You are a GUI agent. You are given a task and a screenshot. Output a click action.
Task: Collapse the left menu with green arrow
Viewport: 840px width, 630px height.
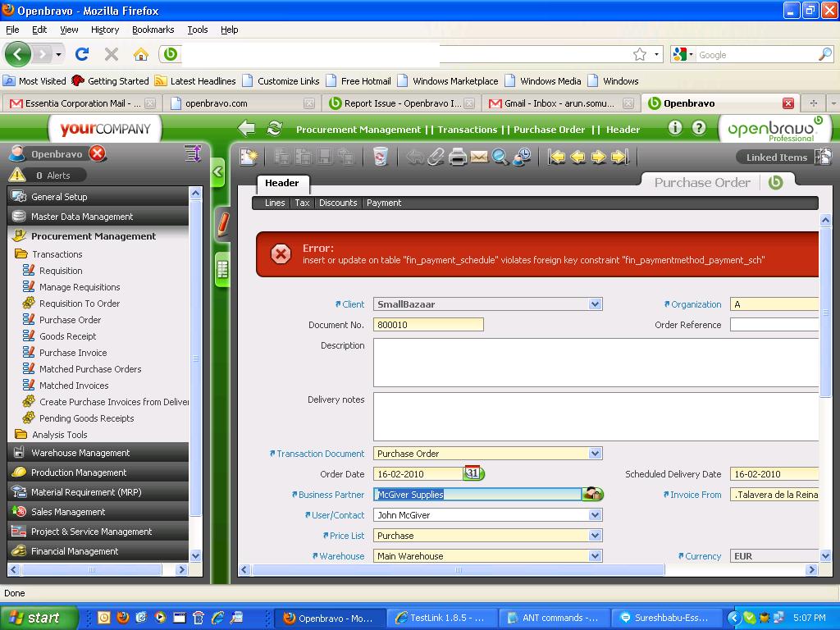pyautogui.click(x=217, y=172)
